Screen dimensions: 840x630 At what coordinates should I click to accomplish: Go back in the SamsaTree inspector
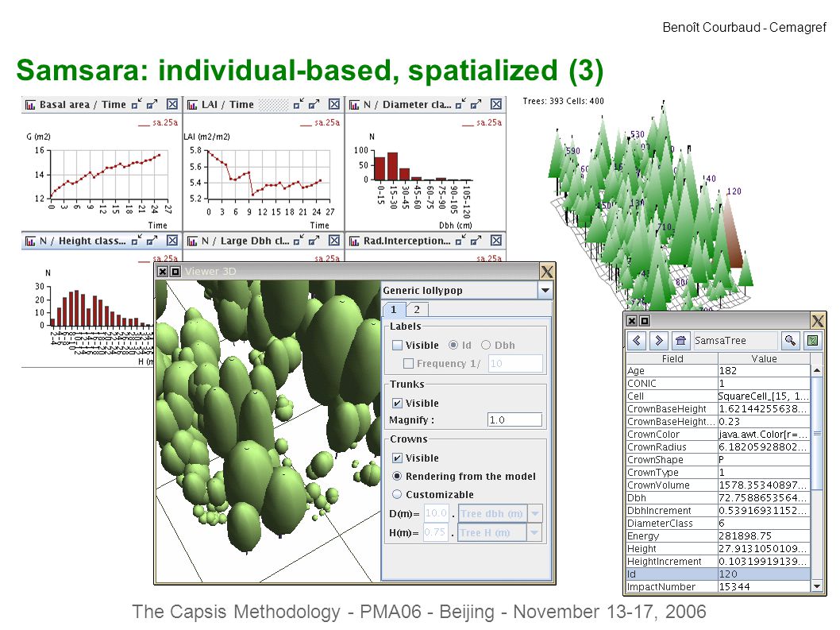(637, 340)
